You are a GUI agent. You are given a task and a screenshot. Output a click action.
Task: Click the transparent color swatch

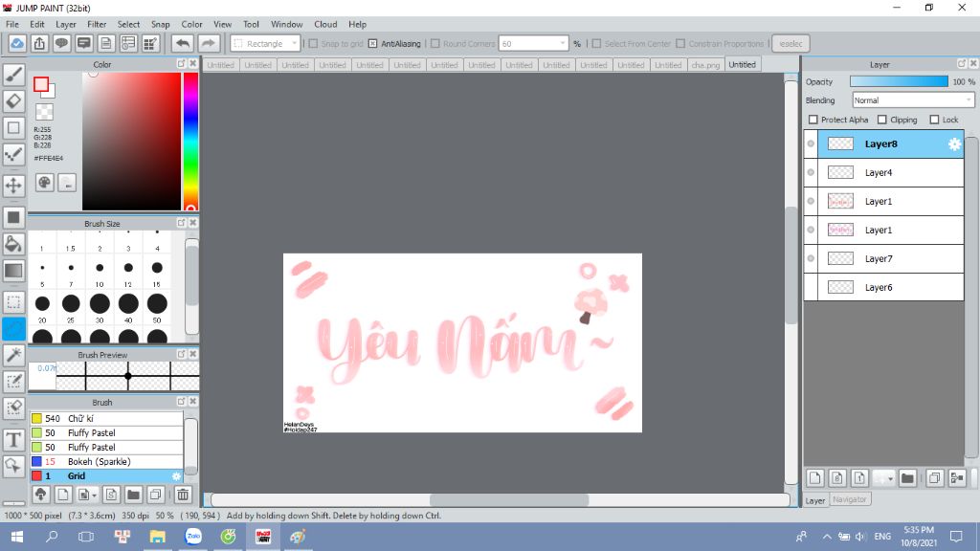(44, 112)
